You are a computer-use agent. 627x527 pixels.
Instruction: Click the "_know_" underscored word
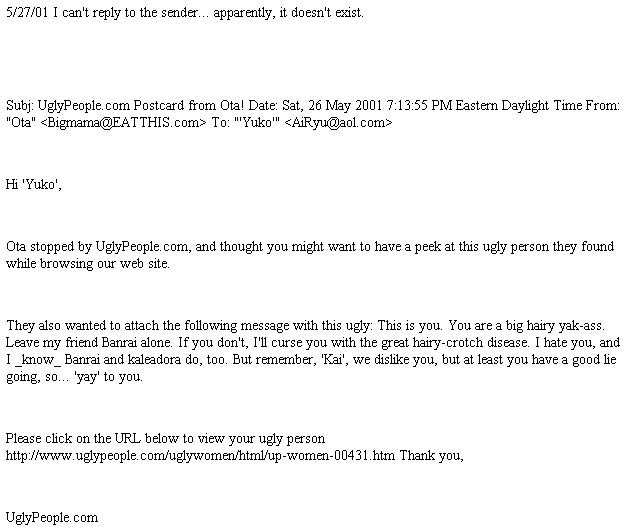tap(38, 360)
